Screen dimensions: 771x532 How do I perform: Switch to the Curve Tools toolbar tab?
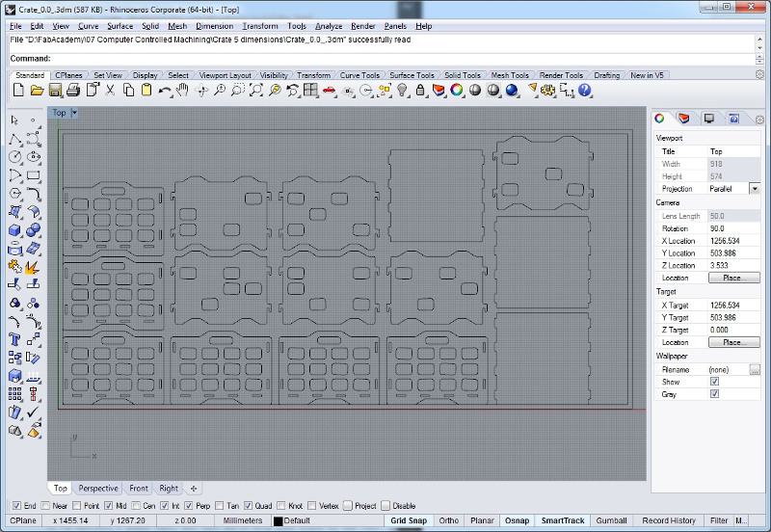[x=359, y=75]
